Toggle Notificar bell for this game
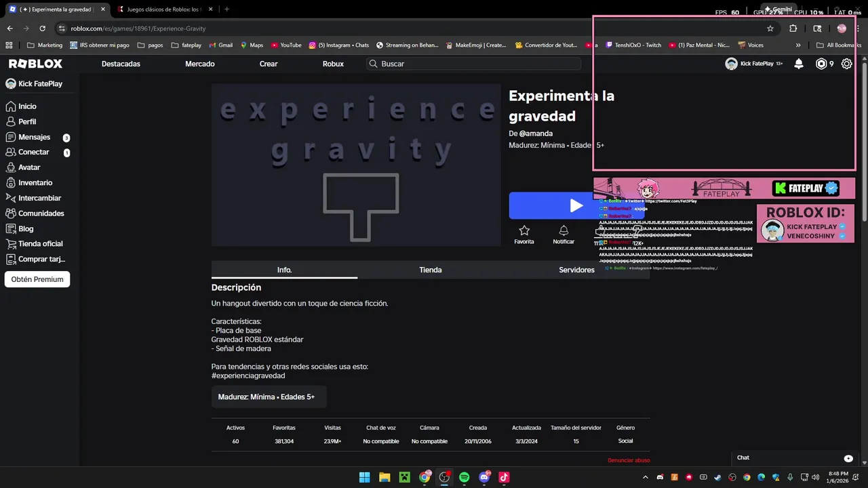Viewport: 868px width, 488px height. click(x=564, y=235)
